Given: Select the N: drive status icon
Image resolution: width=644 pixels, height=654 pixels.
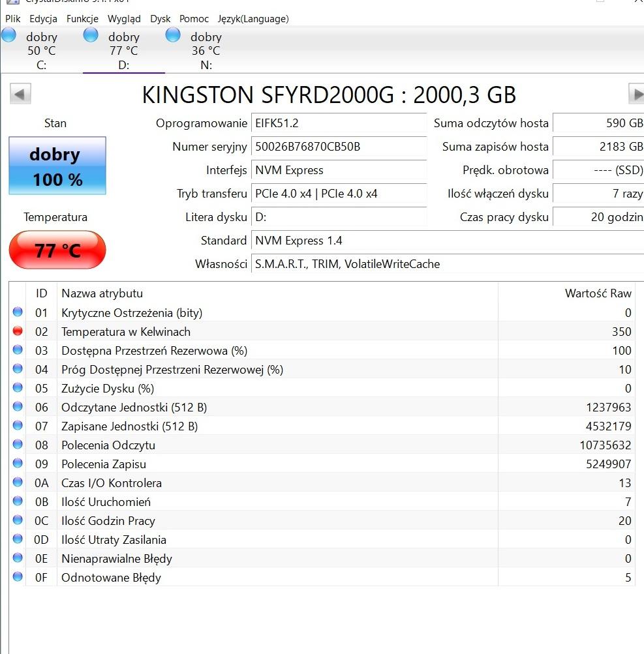Looking at the screenshot, I should tap(173, 35).
